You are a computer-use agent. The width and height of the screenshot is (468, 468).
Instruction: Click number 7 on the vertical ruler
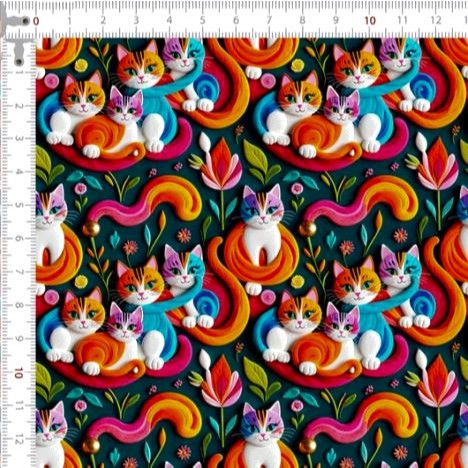[19, 272]
